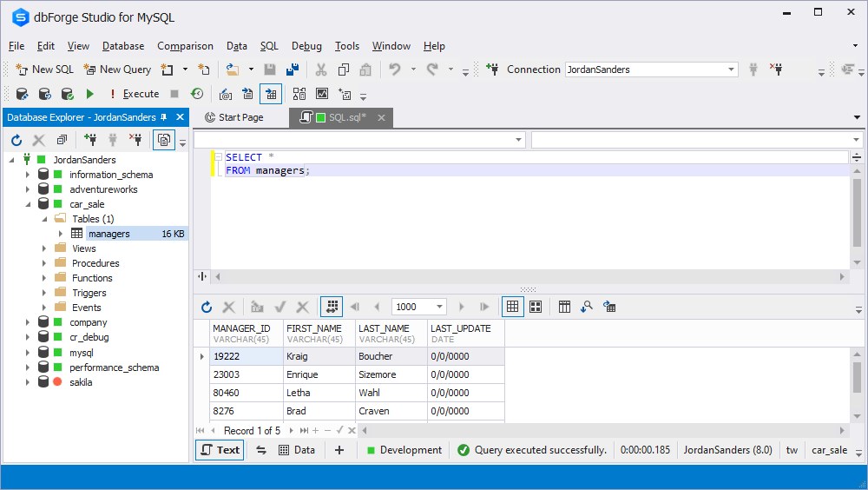Switch to the Start Page tab
This screenshot has height=490, width=868.
(234, 117)
